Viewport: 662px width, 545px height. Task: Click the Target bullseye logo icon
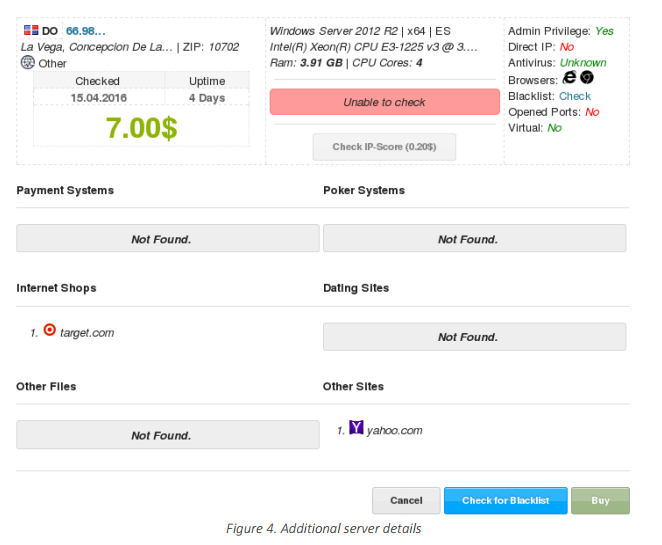point(50,330)
